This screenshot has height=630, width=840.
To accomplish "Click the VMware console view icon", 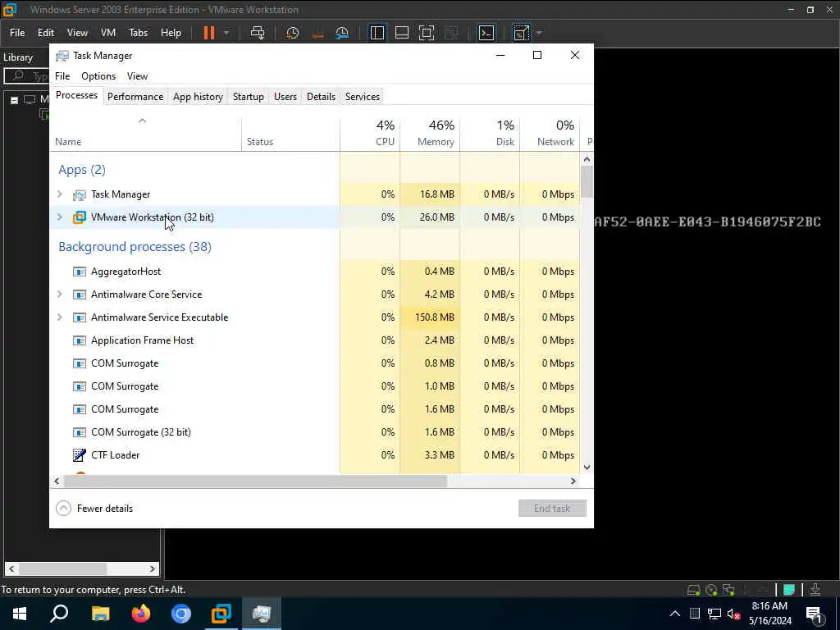I will 486,33.
